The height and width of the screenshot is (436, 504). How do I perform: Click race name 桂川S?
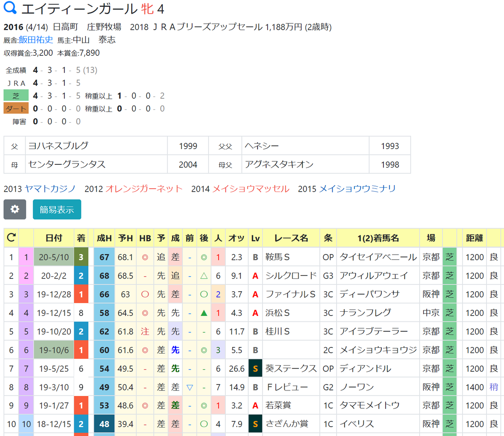click(277, 331)
